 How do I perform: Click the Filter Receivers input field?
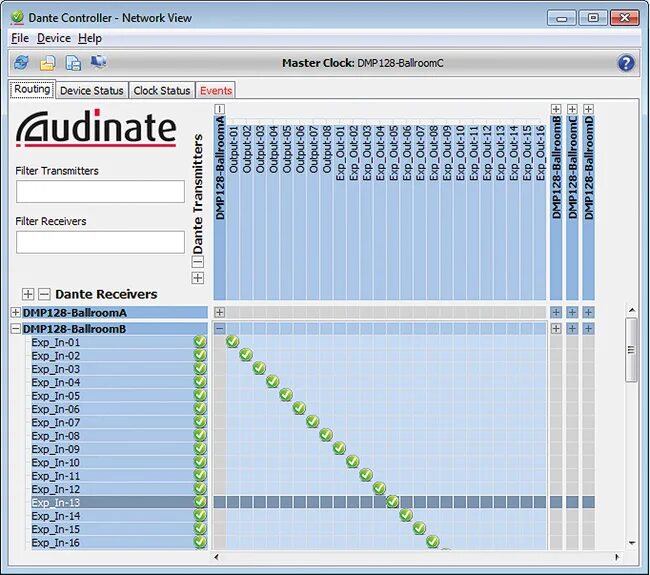tap(100, 242)
